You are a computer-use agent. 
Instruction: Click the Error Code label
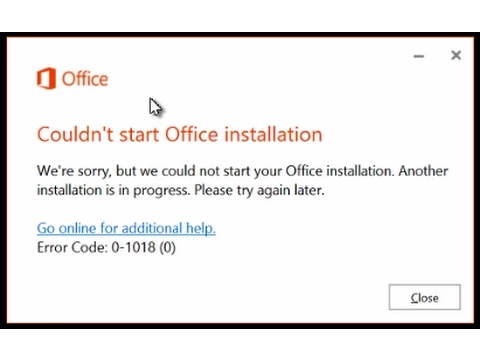pos(72,248)
